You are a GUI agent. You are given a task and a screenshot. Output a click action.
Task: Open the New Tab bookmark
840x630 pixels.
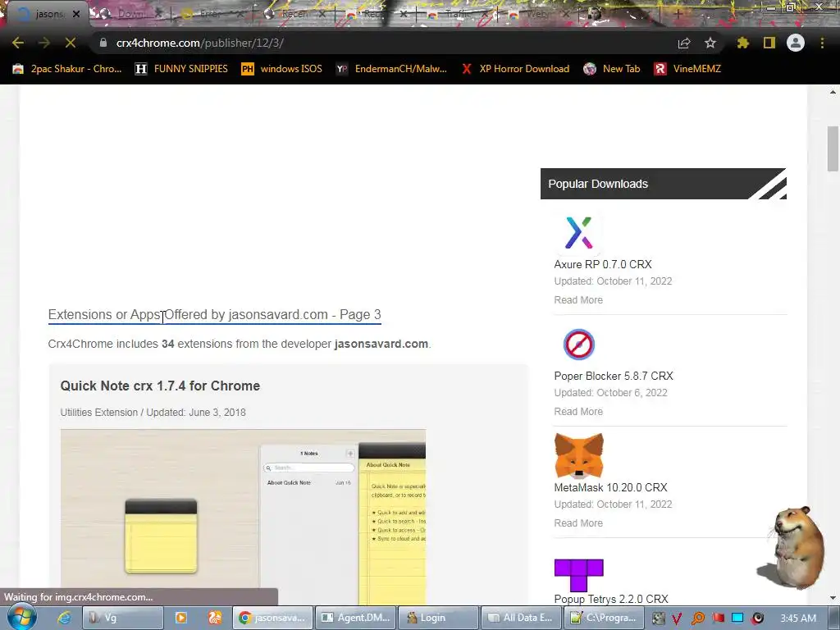pyautogui.click(x=612, y=69)
